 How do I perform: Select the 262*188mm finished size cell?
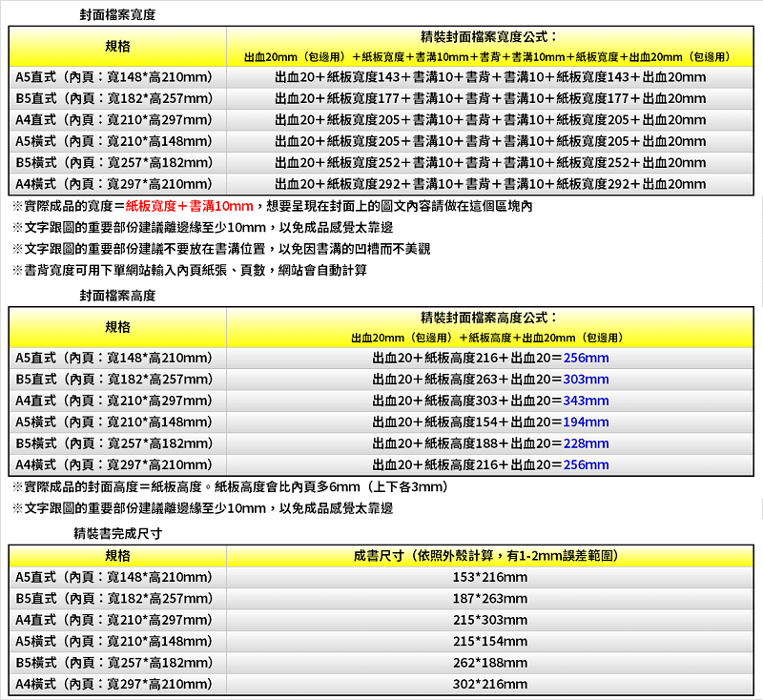point(489,663)
